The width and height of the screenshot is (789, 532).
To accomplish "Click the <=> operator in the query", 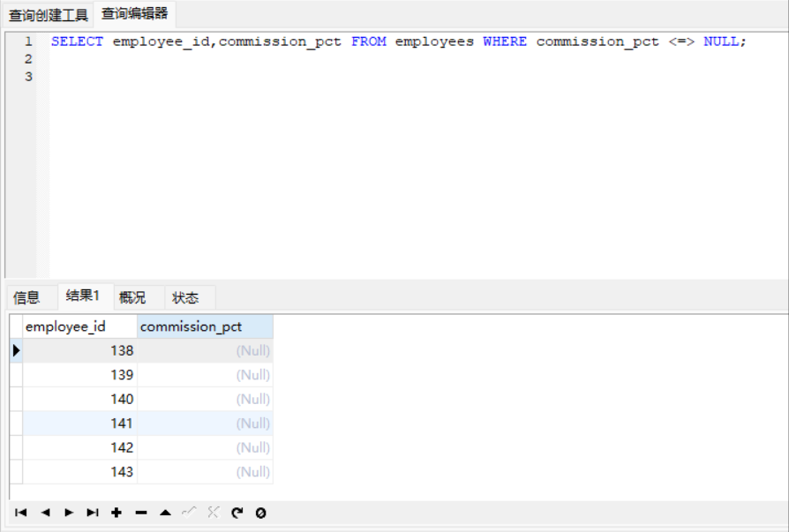I will tap(681, 41).
